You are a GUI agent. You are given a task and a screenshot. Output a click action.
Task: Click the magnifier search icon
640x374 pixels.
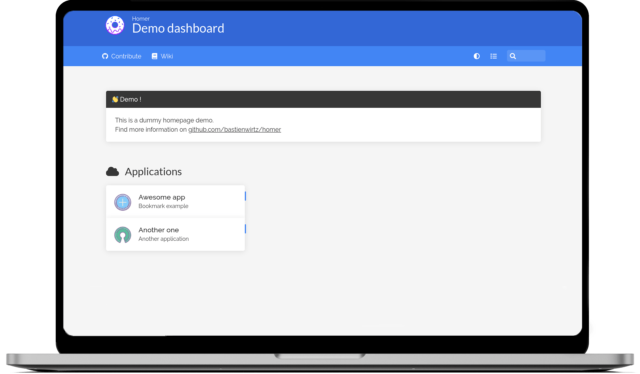pyautogui.click(x=513, y=56)
